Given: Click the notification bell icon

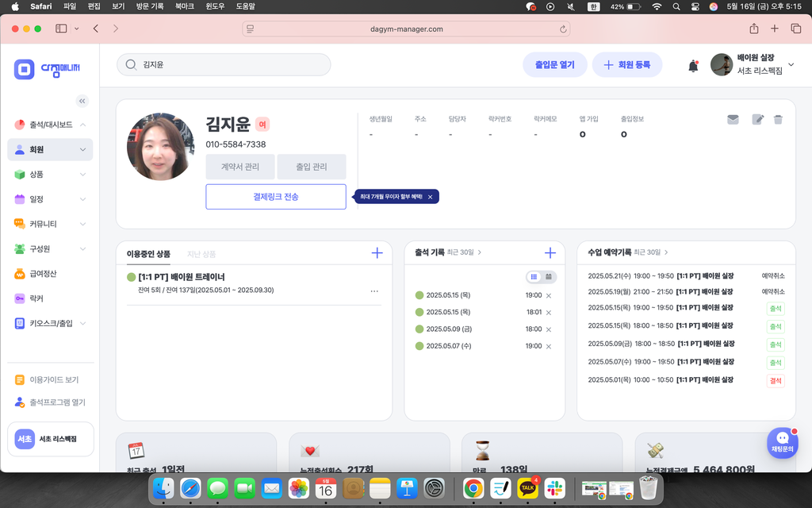Looking at the screenshot, I should [693, 66].
